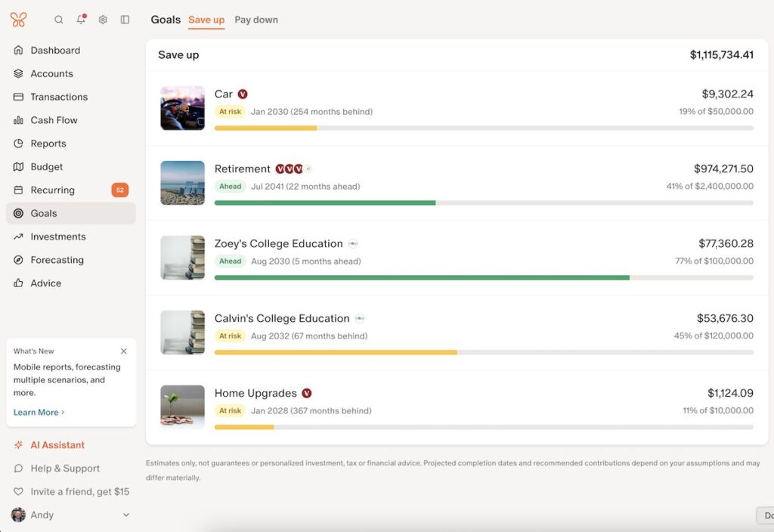Open the Home Upgrades plant thumbnail
774x532 pixels.
182,407
